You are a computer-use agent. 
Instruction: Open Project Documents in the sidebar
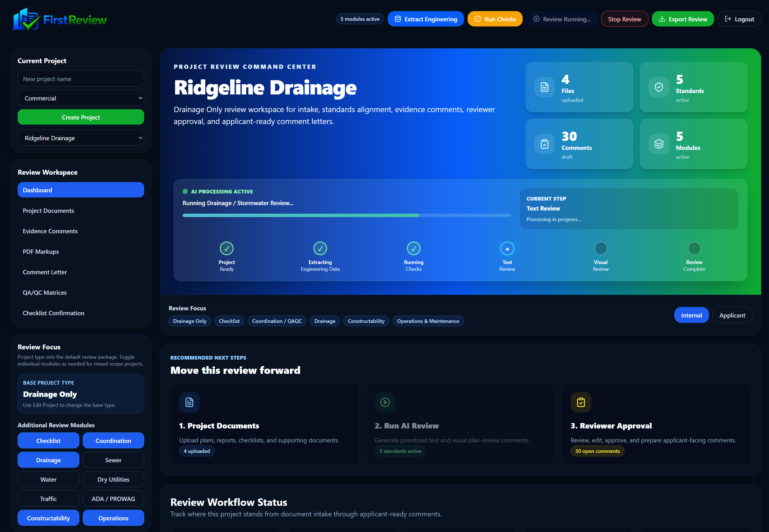click(x=81, y=210)
